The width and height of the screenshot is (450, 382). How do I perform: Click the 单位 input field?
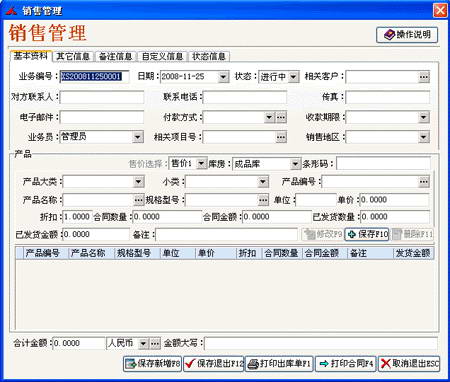tap(316, 200)
